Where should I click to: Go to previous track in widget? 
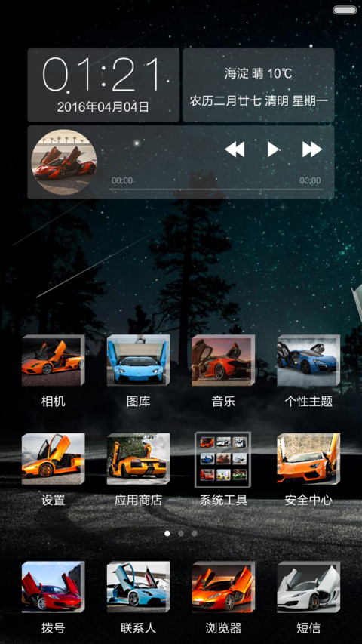[235, 149]
